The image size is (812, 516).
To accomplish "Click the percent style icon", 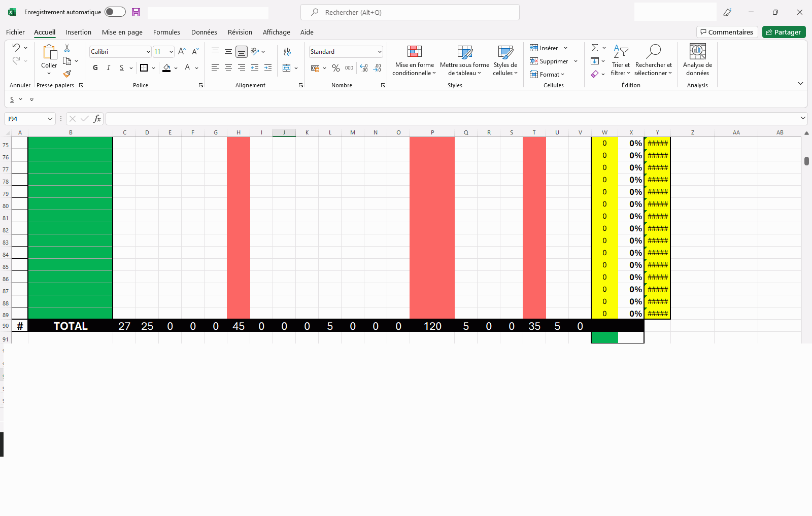I will [x=335, y=68].
